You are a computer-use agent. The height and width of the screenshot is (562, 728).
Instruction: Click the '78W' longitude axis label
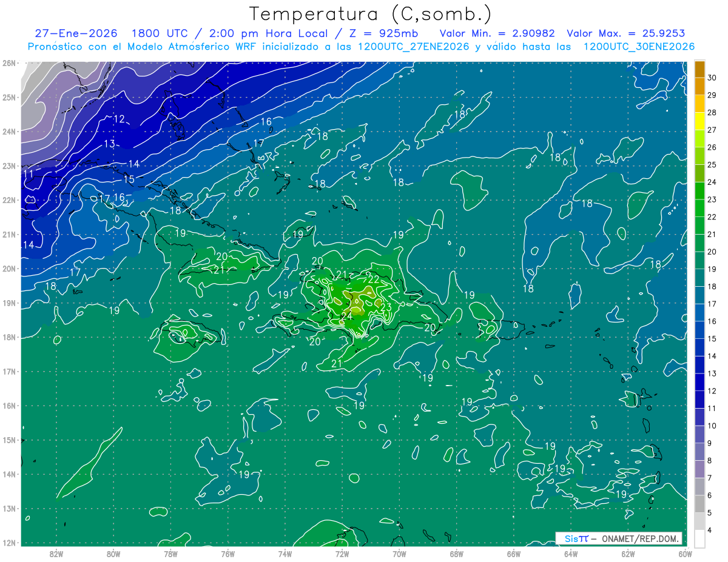[170, 554]
